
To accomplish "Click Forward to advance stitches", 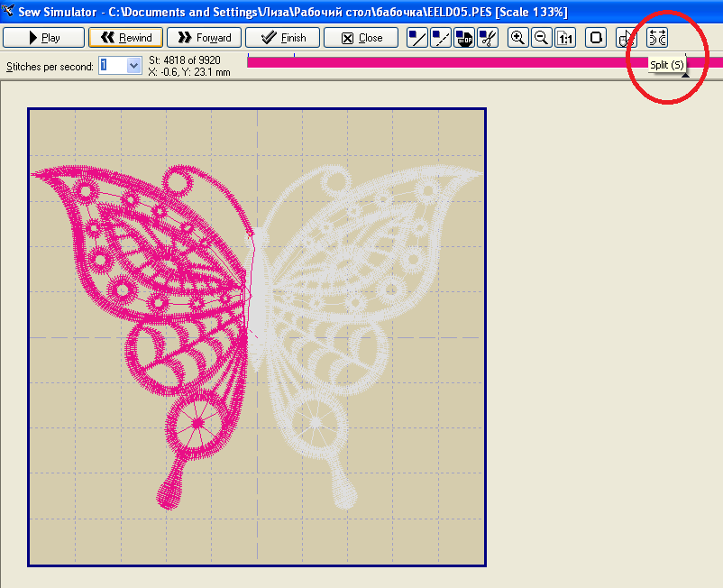I will 204,38.
